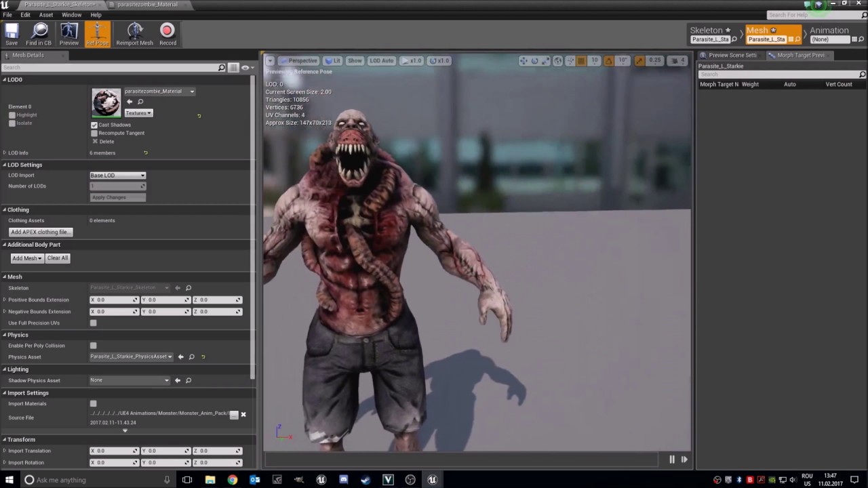868x488 pixels.
Task: Click the Reimport Mesh toolbar icon
Action: click(134, 34)
